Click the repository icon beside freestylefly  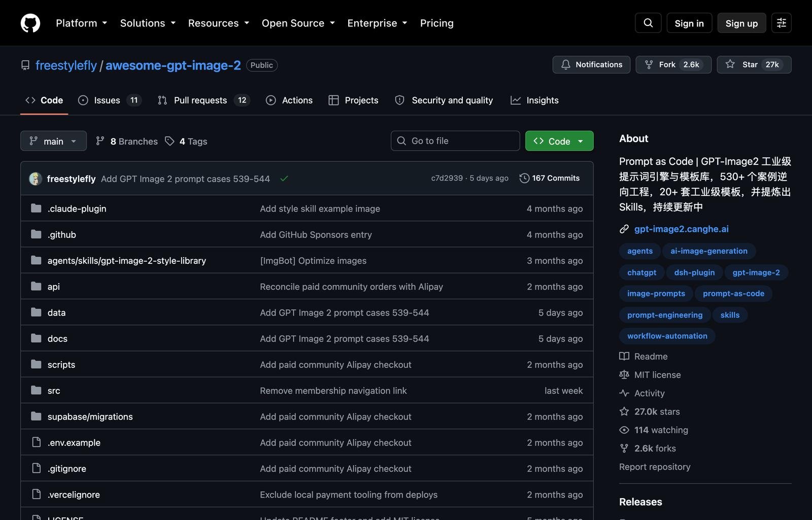[x=25, y=65]
